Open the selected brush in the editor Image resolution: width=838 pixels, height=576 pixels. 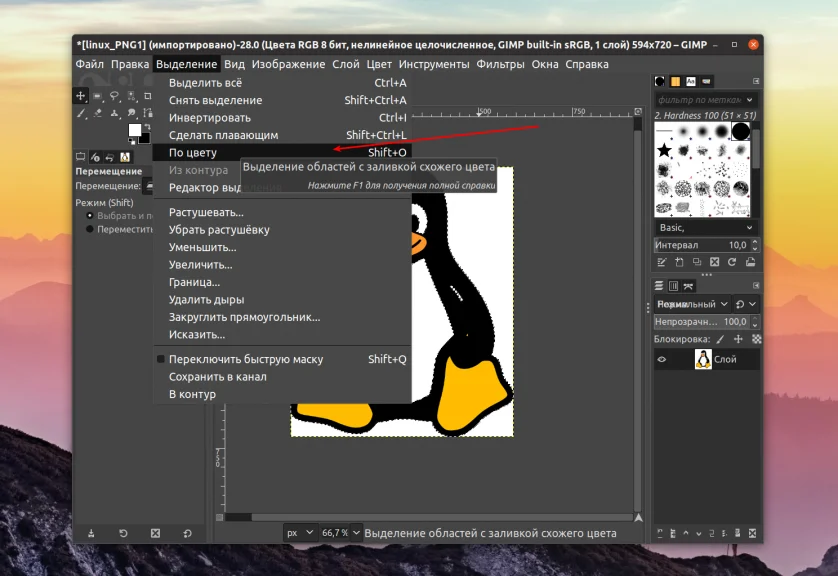663,261
